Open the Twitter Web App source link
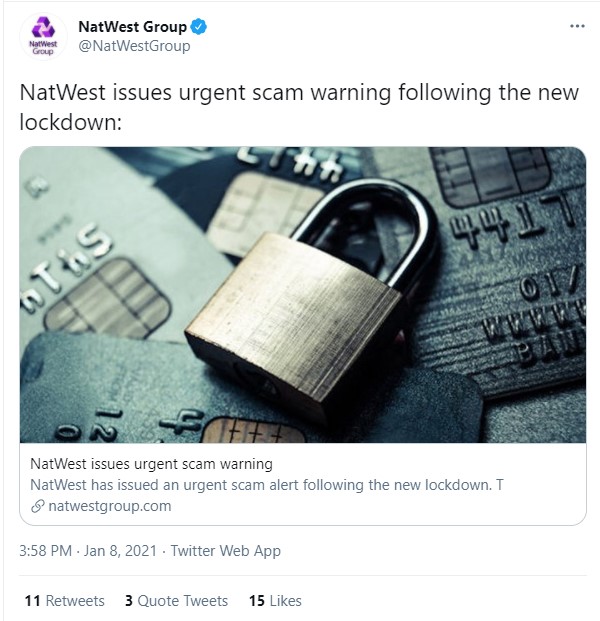Image resolution: width=600 pixels, height=621 pixels. [x=225, y=551]
